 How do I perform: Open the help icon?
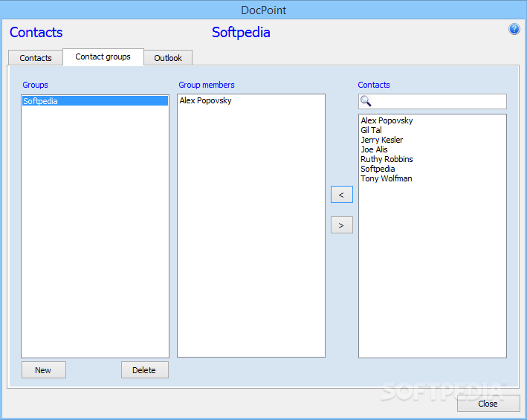point(514,29)
